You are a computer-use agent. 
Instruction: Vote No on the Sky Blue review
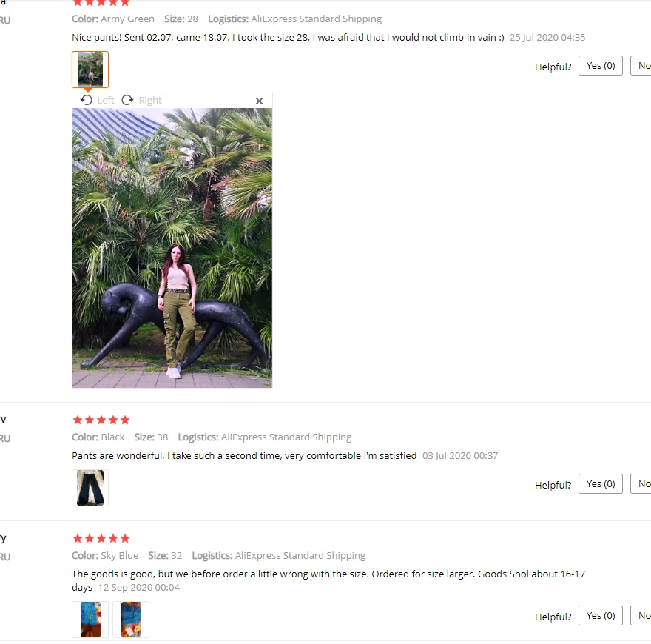click(x=641, y=616)
